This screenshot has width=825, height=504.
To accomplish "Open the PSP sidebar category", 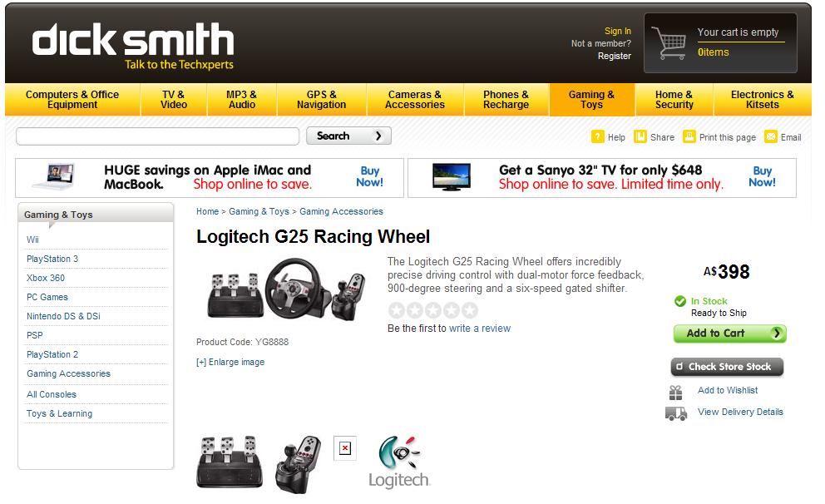I will [35, 335].
